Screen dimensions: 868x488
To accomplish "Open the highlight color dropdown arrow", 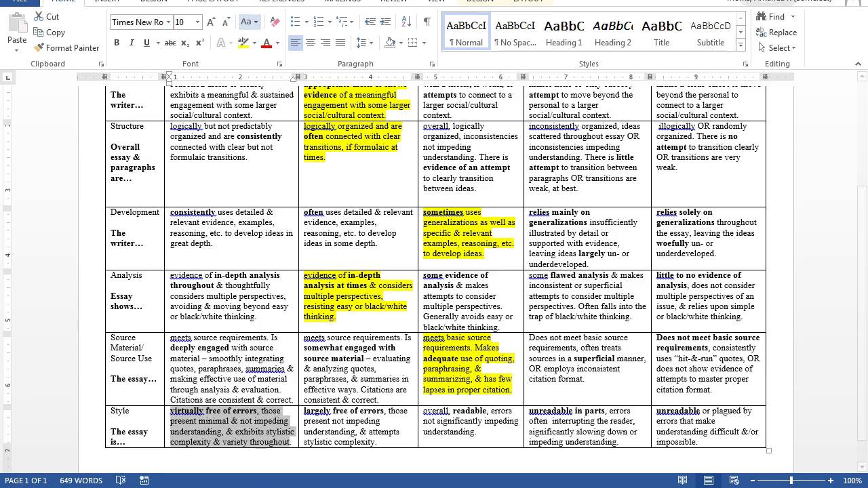I will [254, 43].
